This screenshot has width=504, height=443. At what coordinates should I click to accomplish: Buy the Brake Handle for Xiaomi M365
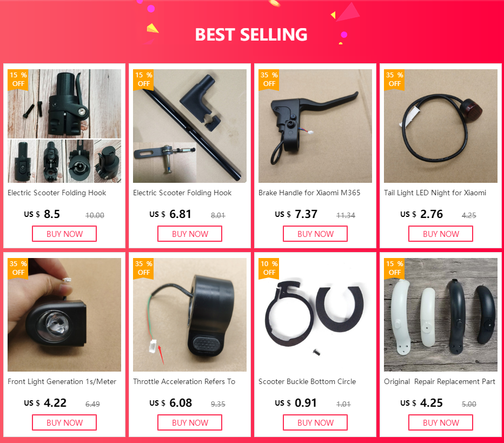click(315, 234)
